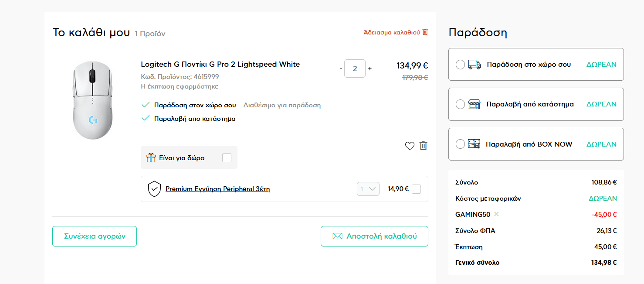
Task: Click the empty cart trash icon
Action: [x=425, y=32]
